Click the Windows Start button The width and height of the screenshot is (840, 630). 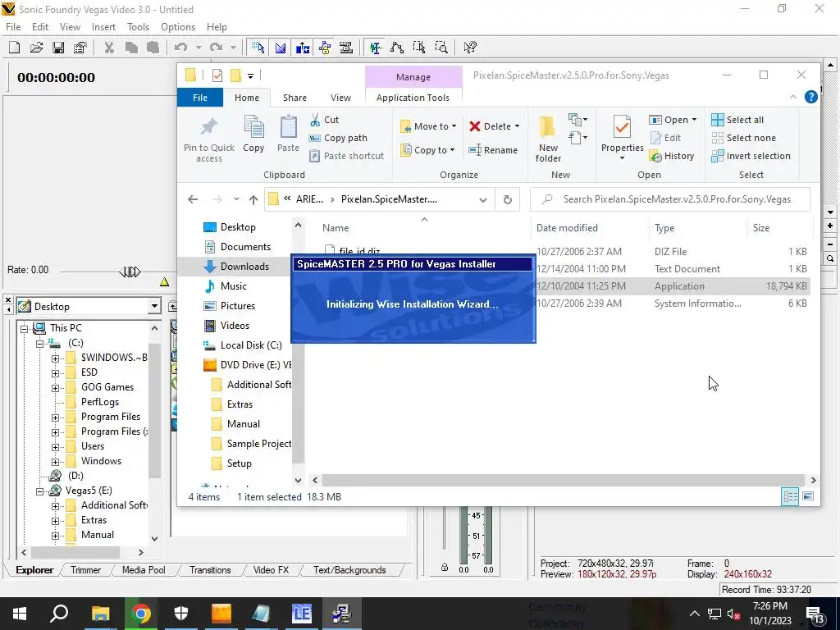20,614
